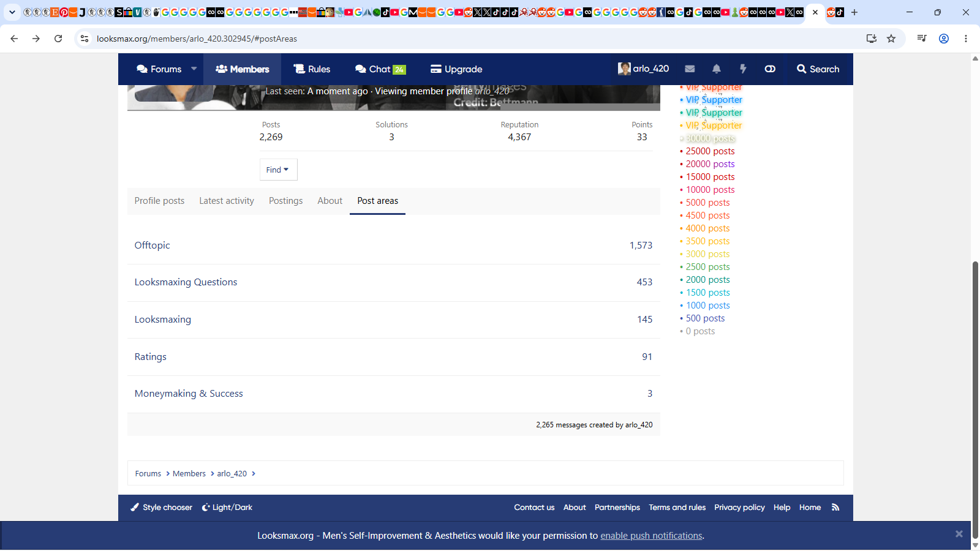
Task: Click the 1,573 Offtopic post count
Action: point(641,246)
